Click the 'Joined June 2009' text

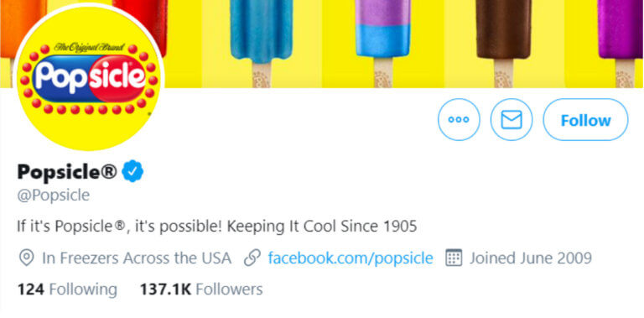(531, 258)
